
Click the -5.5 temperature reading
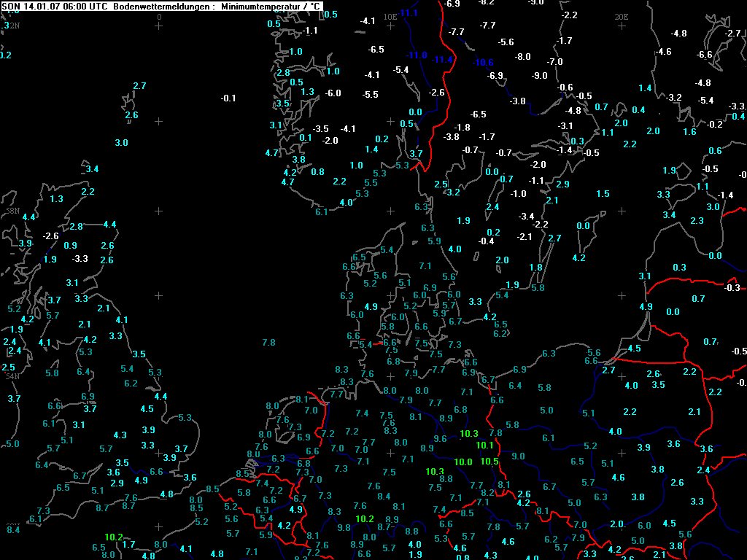371,95
